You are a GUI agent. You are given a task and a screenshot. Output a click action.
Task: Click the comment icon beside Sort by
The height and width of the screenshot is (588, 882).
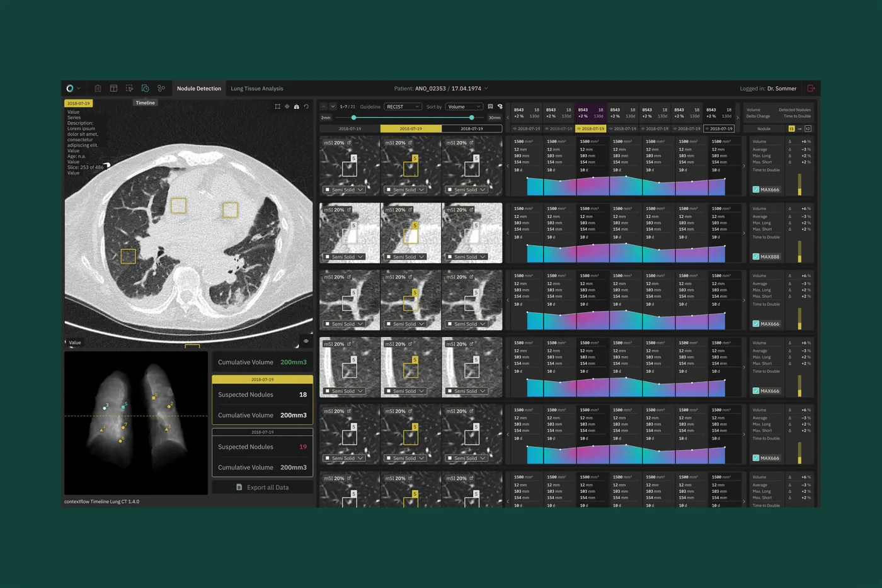[490, 106]
